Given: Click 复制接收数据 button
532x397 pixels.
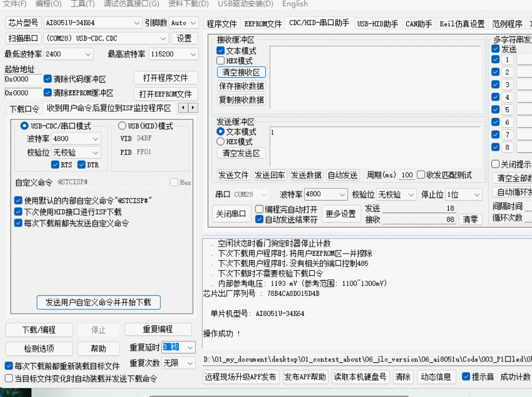Looking at the screenshot, I should pyautogui.click(x=241, y=100).
